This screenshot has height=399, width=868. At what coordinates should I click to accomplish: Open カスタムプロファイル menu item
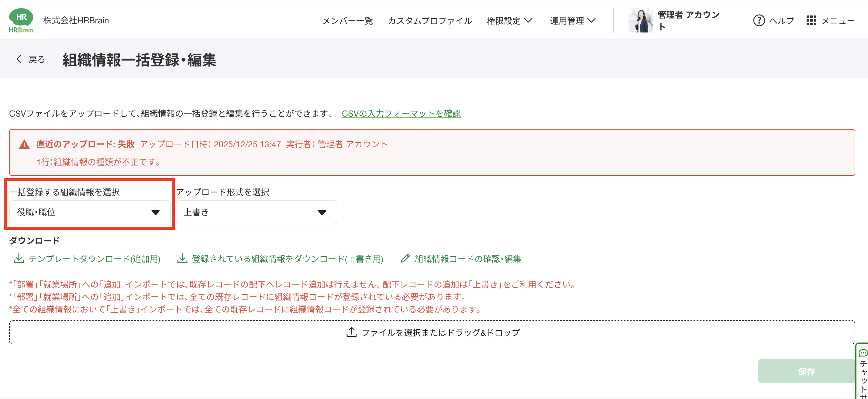430,21
